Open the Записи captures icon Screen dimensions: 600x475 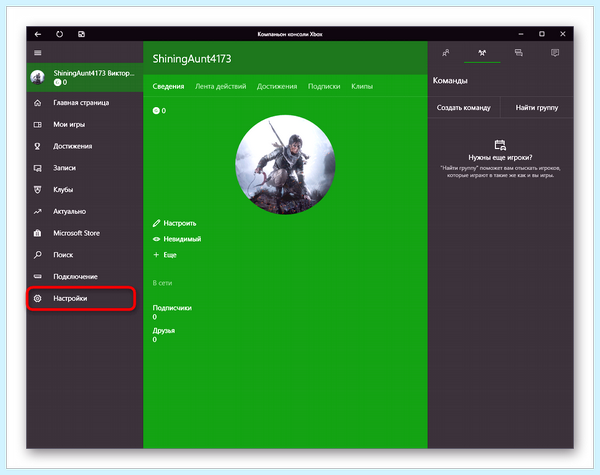[x=38, y=168]
